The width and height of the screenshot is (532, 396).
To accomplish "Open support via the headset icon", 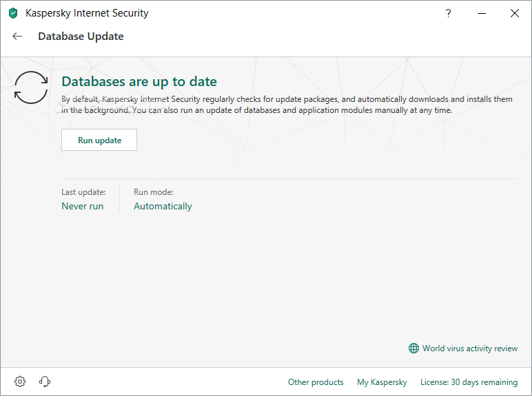I will click(44, 382).
